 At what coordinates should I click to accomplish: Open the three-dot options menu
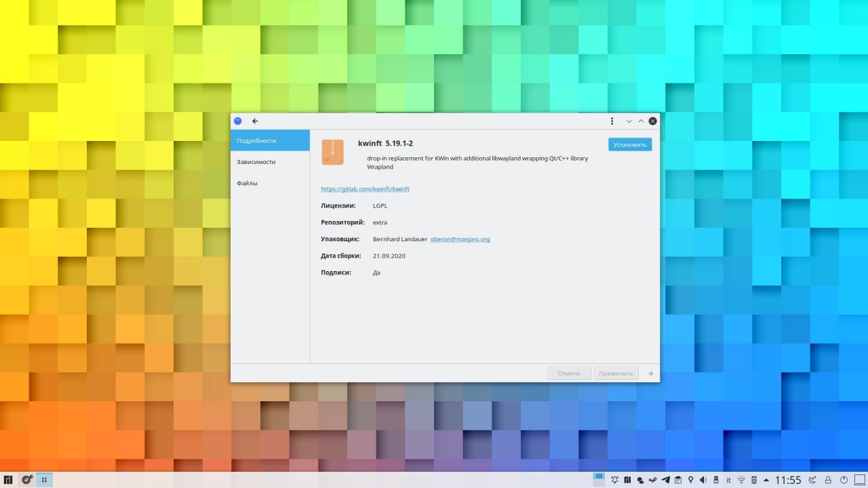[612, 121]
